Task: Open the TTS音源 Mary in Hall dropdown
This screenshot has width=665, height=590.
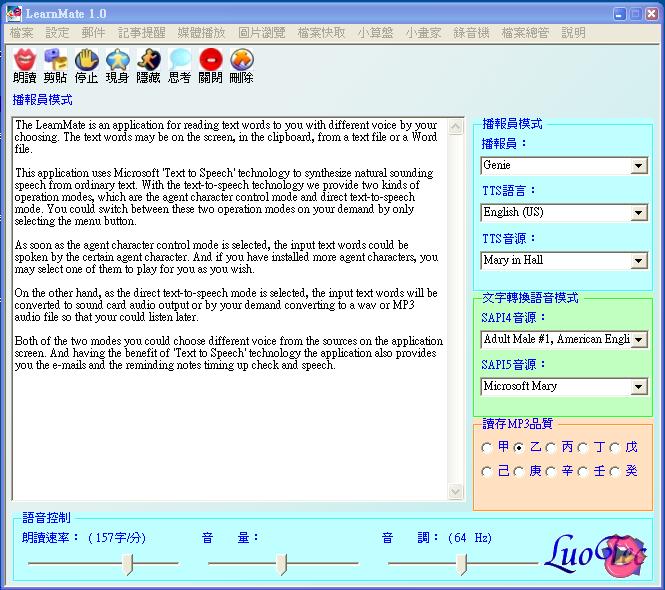Action: [x=638, y=260]
